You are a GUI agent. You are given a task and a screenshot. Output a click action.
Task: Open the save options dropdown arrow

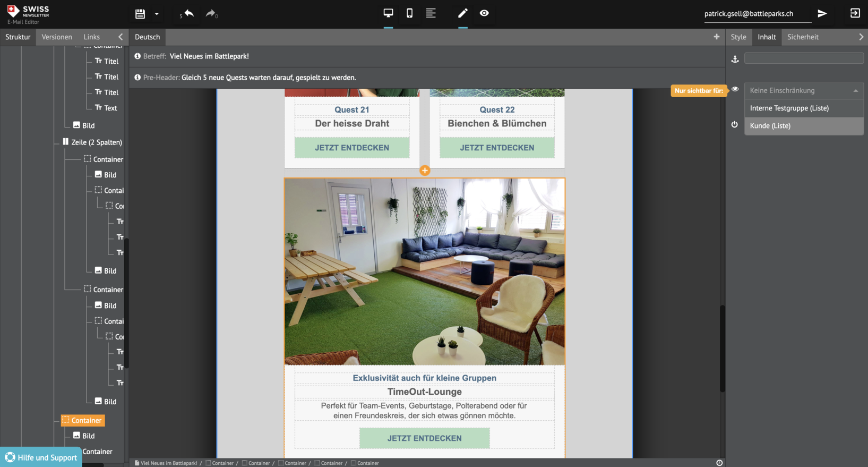(x=157, y=14)
